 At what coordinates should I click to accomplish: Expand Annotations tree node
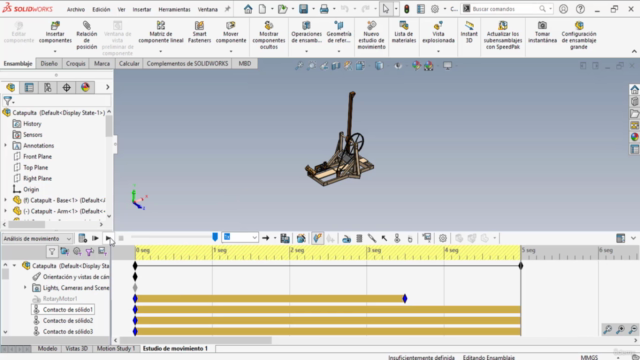coord(5,145)
